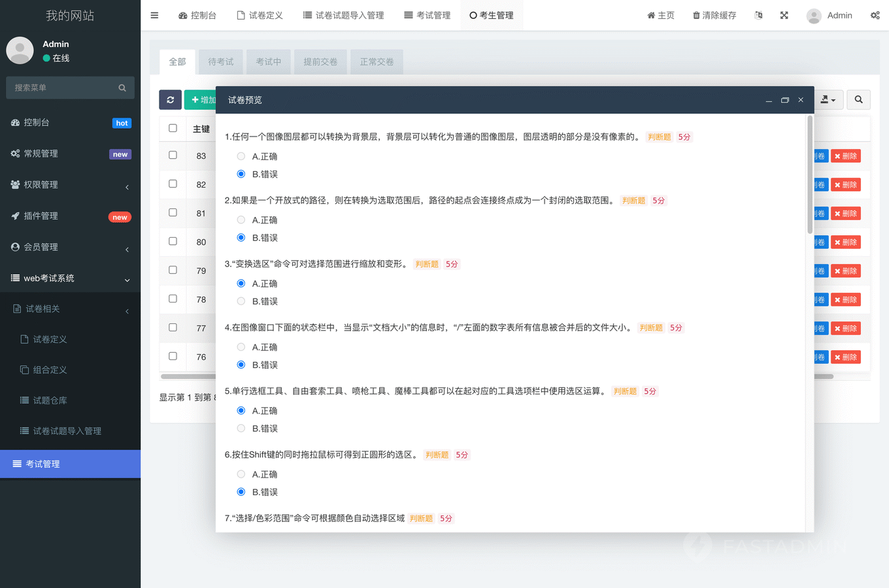Click the language switch icon in header

point(758,15)
